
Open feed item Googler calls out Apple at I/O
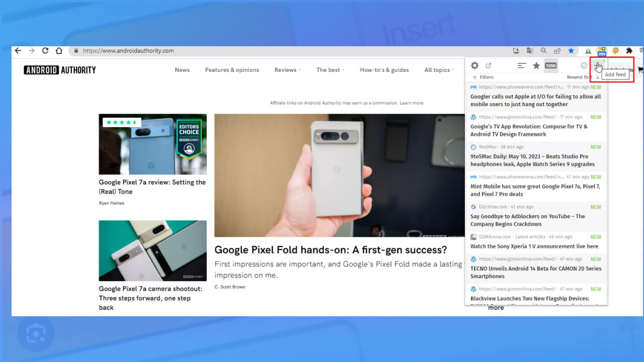coord(535,101)
